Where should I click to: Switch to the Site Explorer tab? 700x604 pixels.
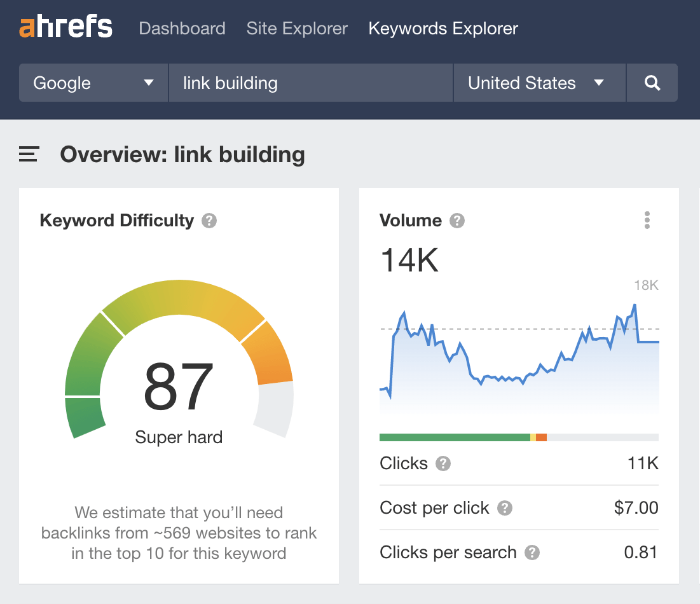[296, 29]
